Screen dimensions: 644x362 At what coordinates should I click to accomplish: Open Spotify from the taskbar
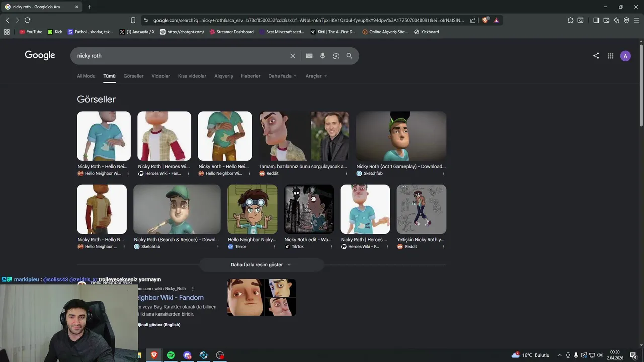pyautogui.click(x=171, y=355)
